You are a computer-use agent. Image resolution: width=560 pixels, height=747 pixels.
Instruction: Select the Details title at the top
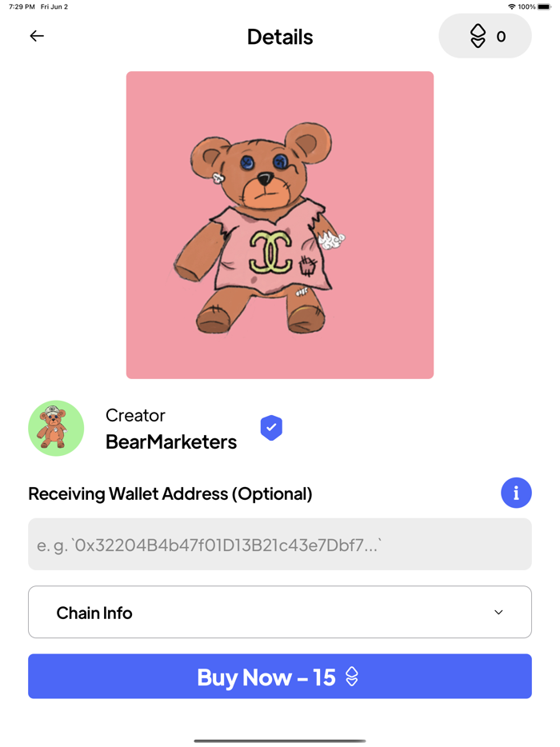coord(279,36)
